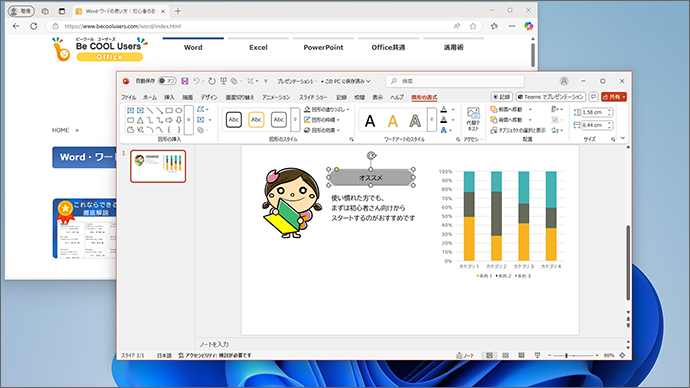Image resolution: width=690 pixels, height=388 pixels.
Task: Click the Excel tab on Be Cool Users site
Action: 258,47
